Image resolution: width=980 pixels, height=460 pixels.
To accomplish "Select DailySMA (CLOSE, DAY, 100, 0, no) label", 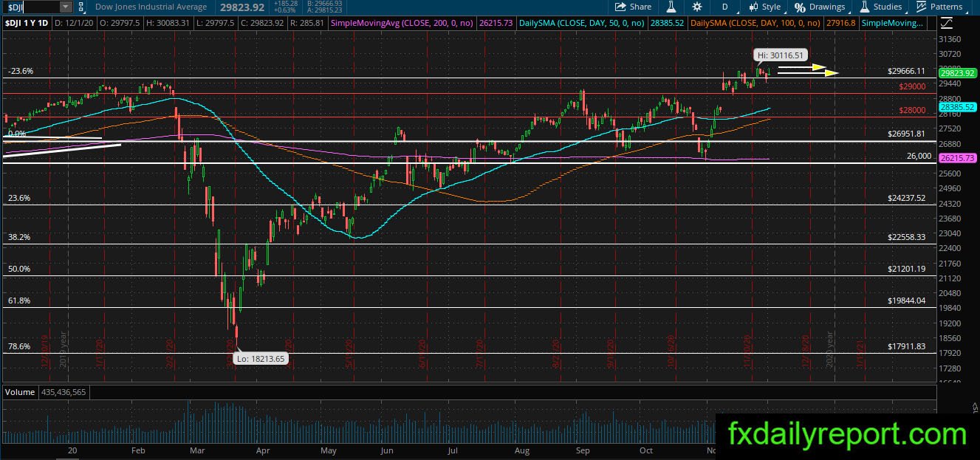I will coord(756,24).
